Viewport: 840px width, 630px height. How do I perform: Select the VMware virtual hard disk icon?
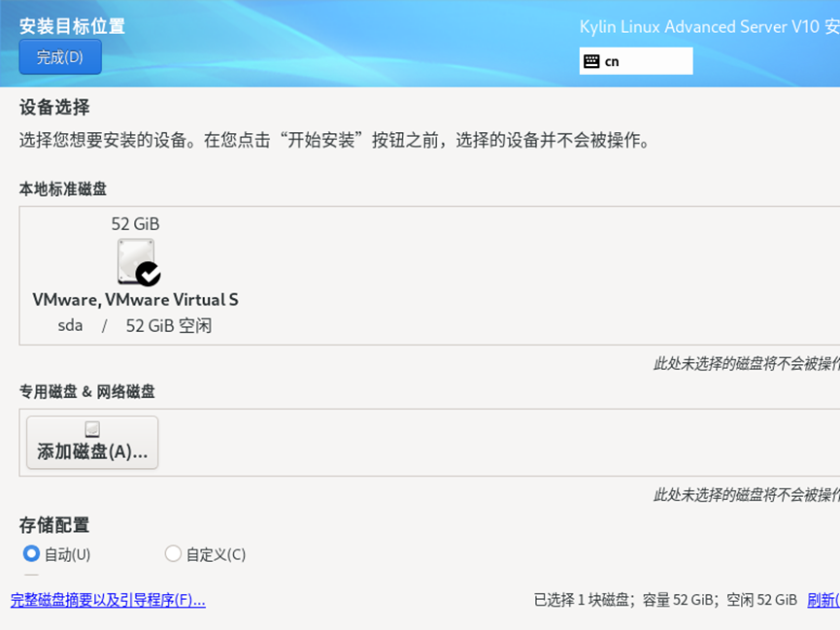(x=136, y=261)
